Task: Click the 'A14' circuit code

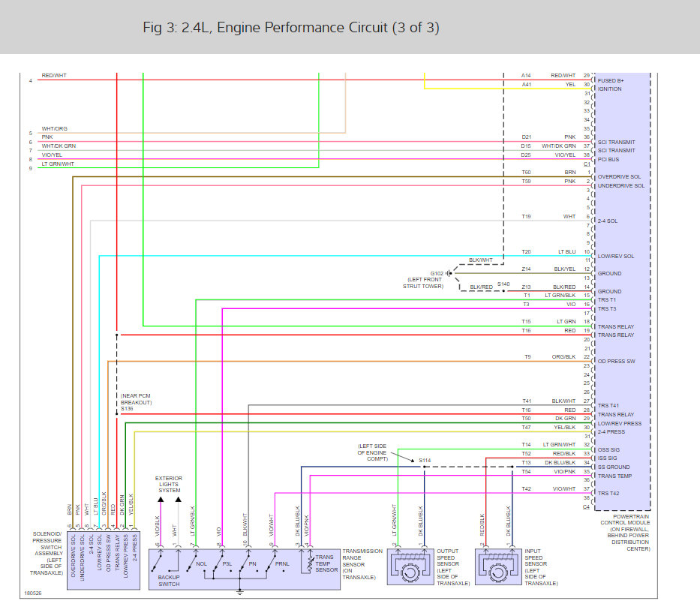Action: pos(526,76)
